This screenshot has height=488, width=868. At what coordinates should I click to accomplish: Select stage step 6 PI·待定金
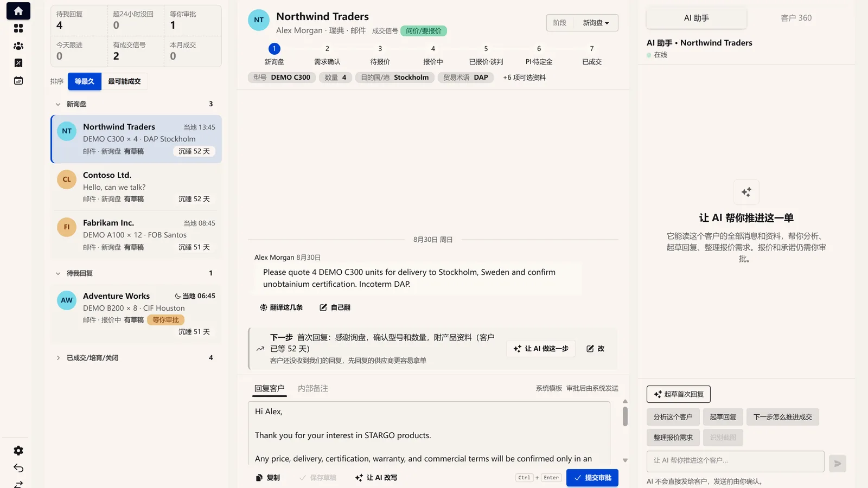tap(539, 55)
